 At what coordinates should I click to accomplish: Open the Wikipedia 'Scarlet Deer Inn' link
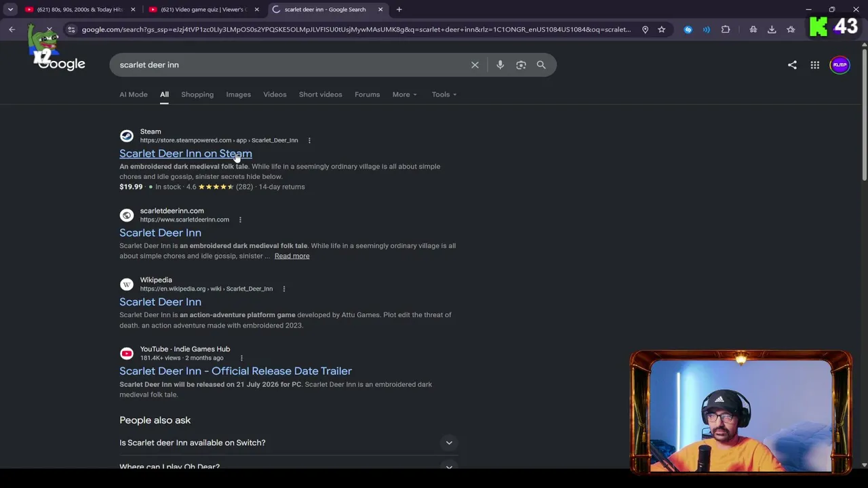pos(160,302)
